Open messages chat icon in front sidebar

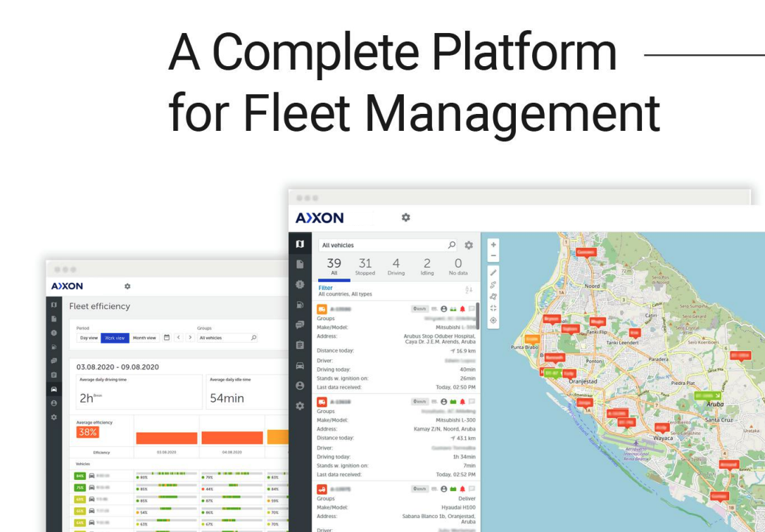tap(300, 324)
